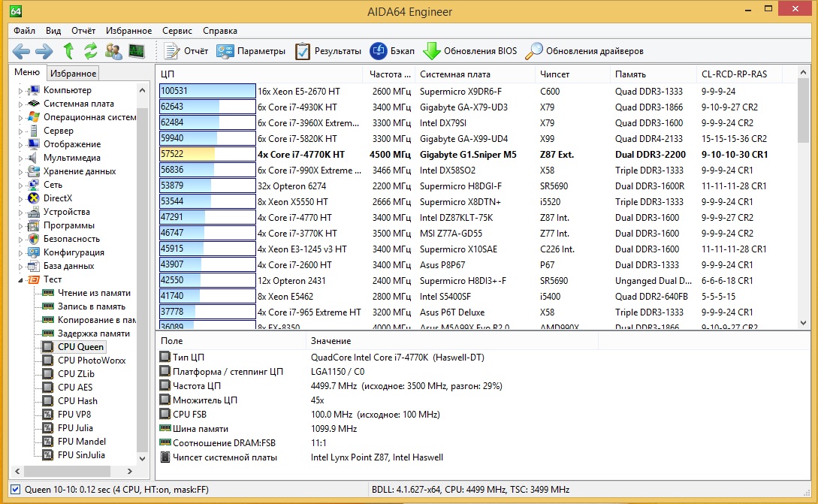Select the FPU SinJulia test
This screenshot has height=504, width=818.
pos(81,455)
